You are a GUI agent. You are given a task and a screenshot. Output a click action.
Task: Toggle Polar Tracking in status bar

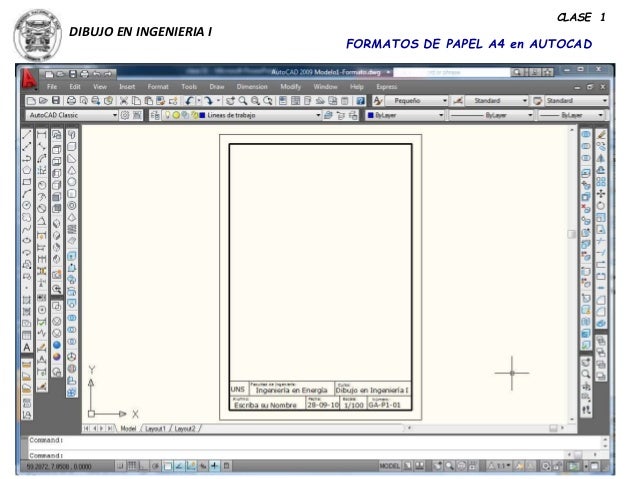(155, 466)
